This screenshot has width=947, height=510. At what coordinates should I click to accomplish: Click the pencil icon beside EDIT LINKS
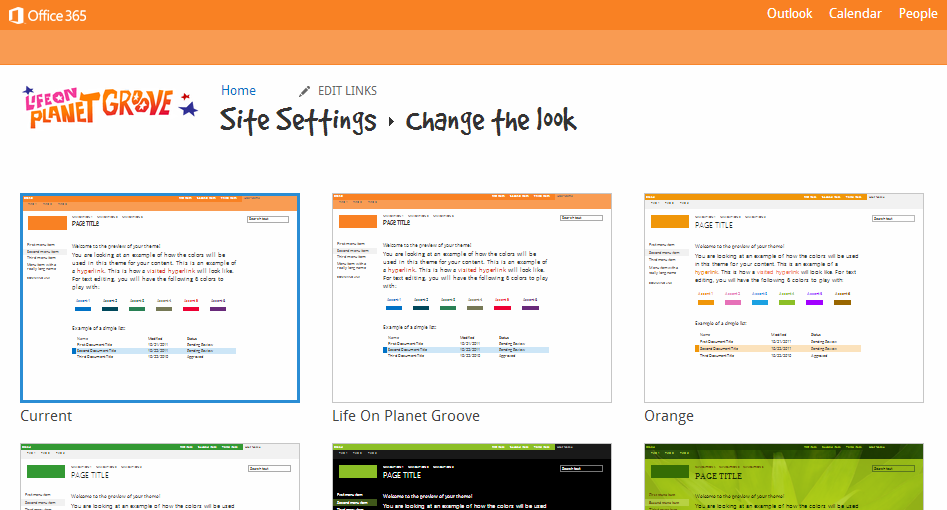point(304,91)
